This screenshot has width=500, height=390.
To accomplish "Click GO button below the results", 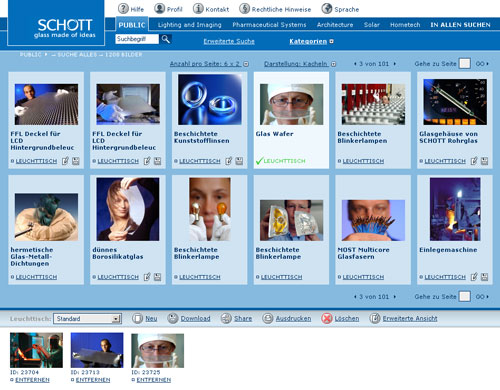I will (x=482, y=296).
